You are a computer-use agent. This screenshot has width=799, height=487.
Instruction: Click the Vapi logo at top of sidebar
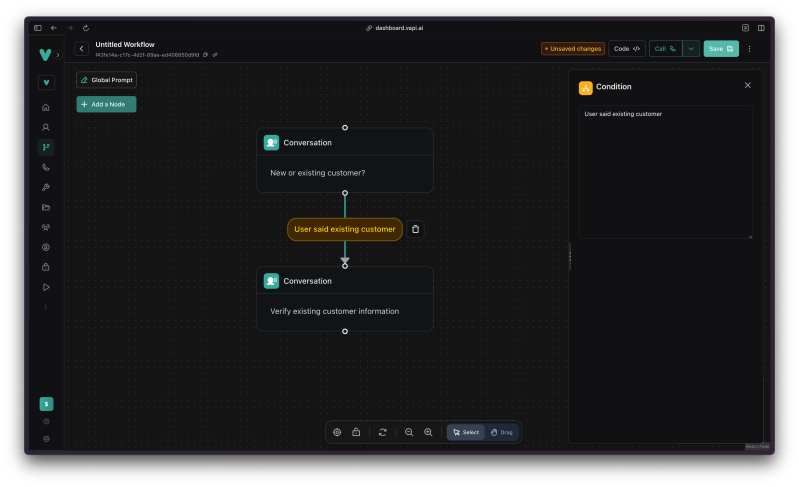click(45, 55)
